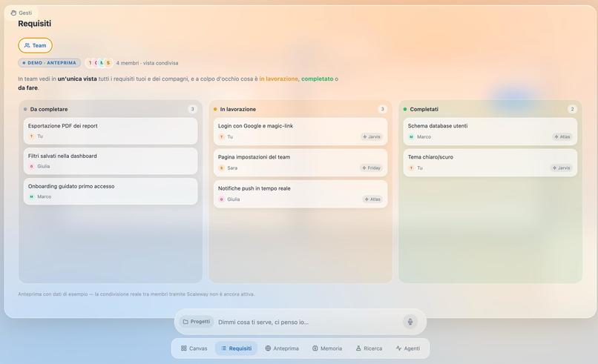Open the Notifiche push in tempo reale card
This screenshot has width=598, height=364.
pyautogui.click(x=300, y=194)
